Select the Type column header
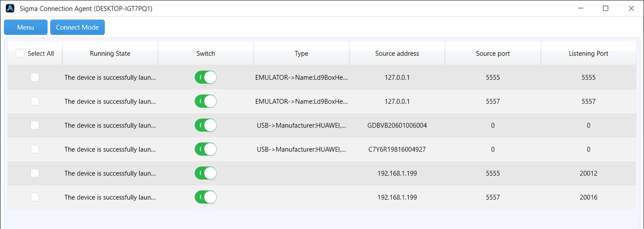Image resolution: width=644 pixels, height=229 pixels. [301, 53]
